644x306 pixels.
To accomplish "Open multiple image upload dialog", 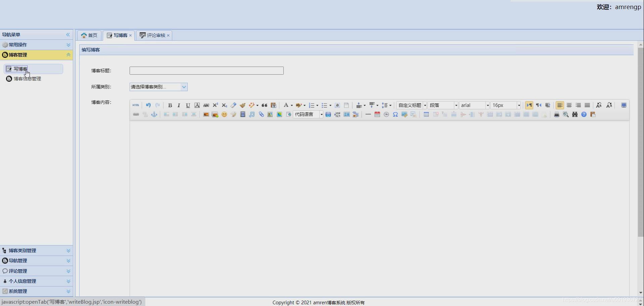I will [x=215, y=115].
